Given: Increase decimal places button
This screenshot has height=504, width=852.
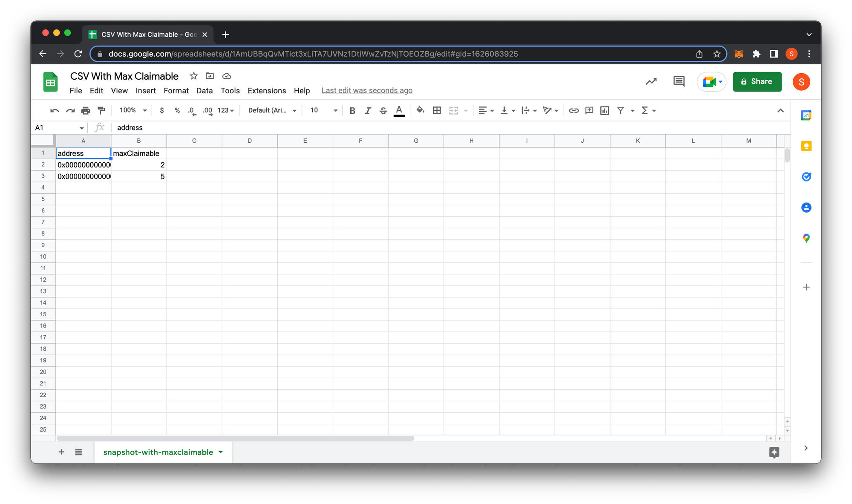Looking at the screenshot, I should pos(207,110).
